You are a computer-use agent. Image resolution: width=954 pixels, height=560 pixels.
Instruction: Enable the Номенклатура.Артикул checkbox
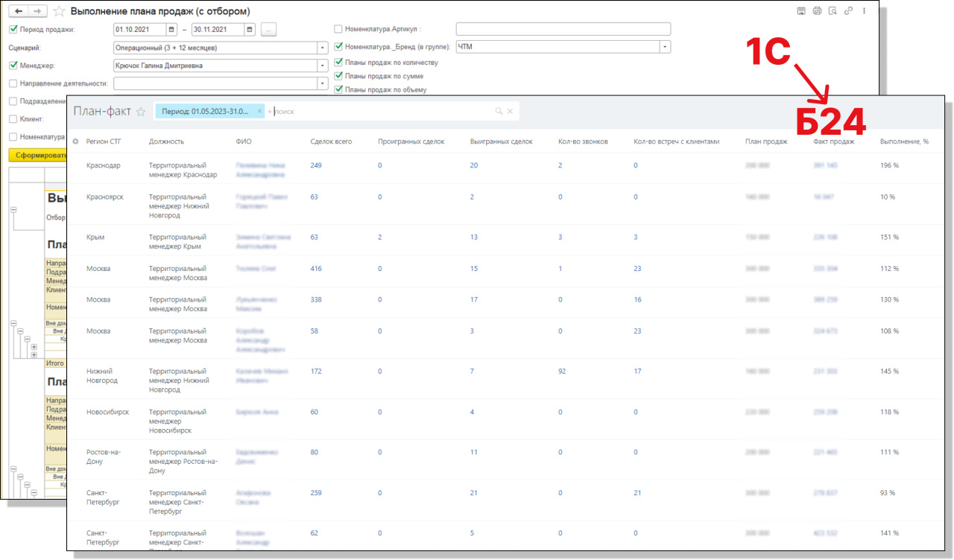pos(338,30)
